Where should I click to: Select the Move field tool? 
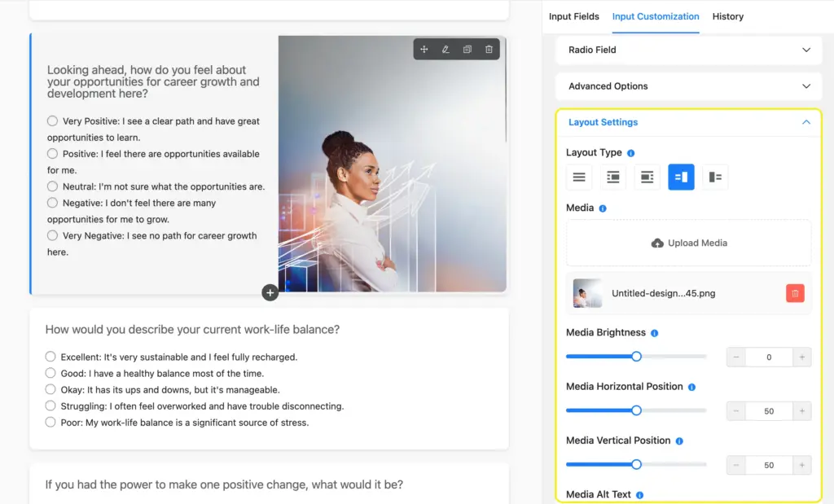coord(424,49)
